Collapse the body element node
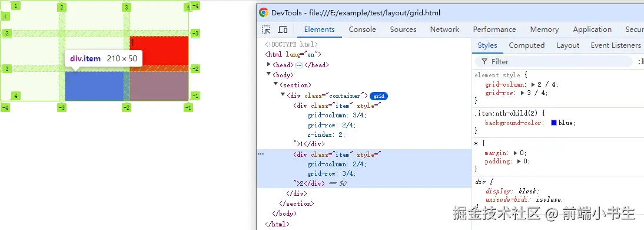The height and width of the screenshot is (230, 644). click(269, 74)
